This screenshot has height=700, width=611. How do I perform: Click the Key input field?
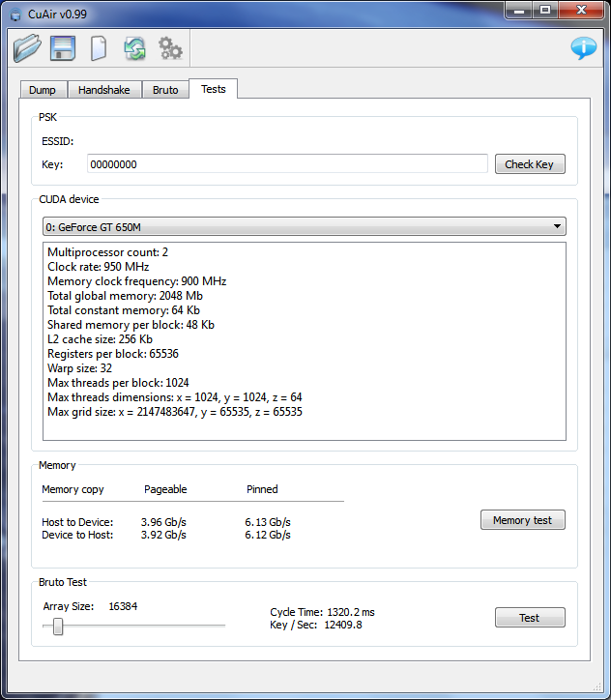coord(287,163)
